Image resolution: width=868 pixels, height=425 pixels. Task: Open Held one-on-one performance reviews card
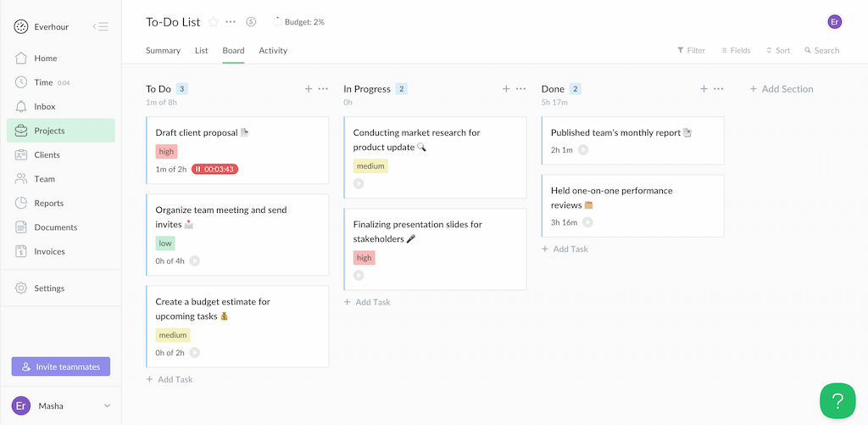click(x=632, y=205)
